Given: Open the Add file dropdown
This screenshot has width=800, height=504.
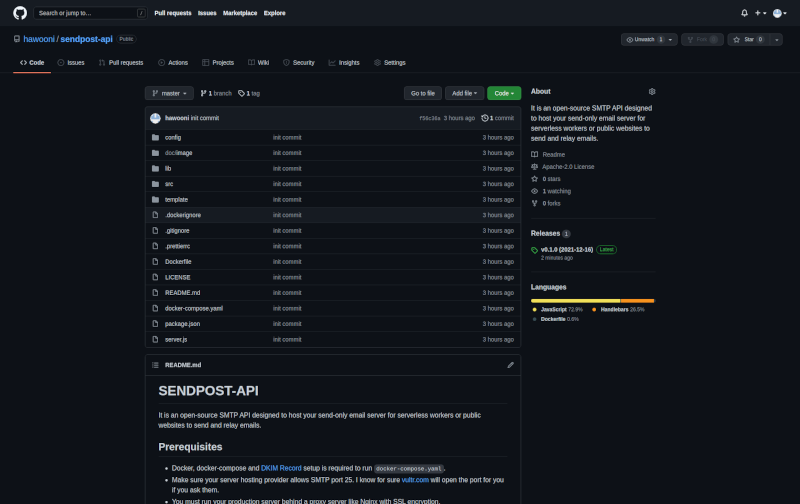Looking at the screenshot, I should tap(464, 93).
